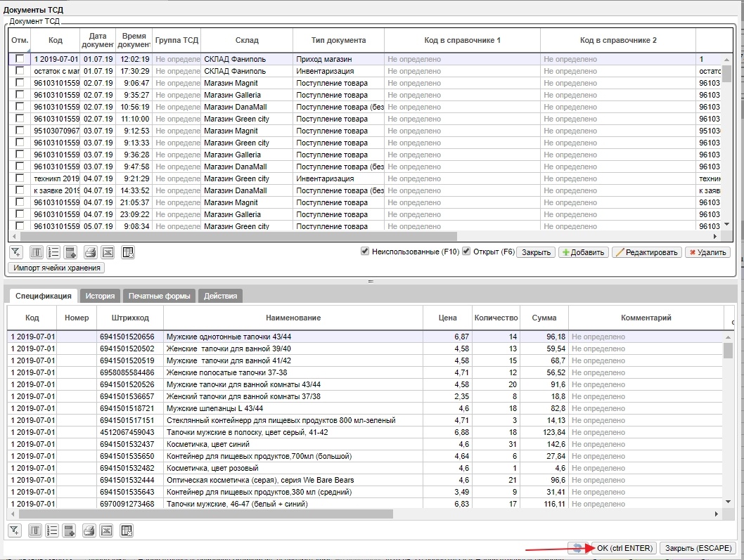The image size is (744, 560).
Task: Tick the checkbox for the first document row
Action: 20,60
